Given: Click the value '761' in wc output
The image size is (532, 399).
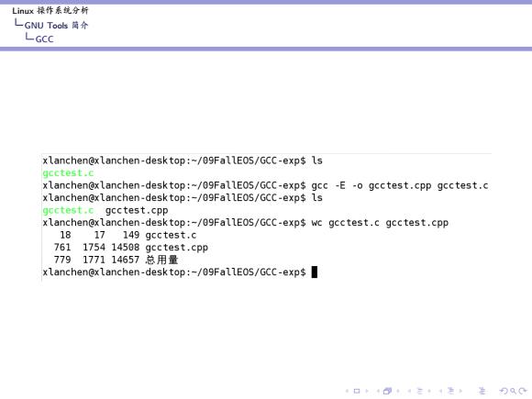Looking at the screenshot, I should pos(62,248).
